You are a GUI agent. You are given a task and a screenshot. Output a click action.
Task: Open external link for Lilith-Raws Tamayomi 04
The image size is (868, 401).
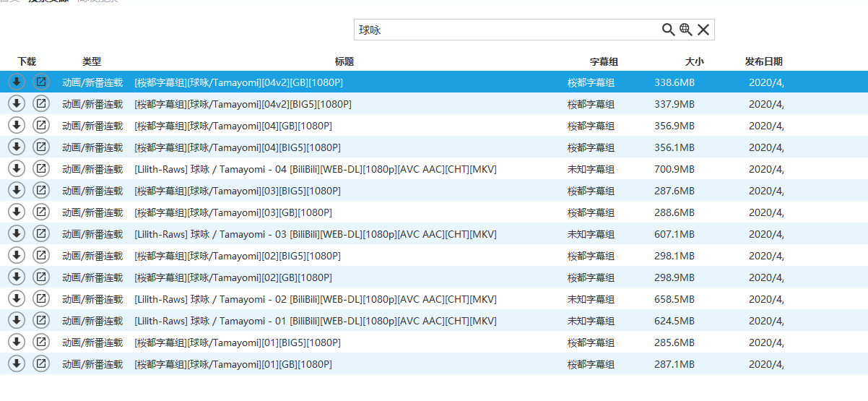41,169
